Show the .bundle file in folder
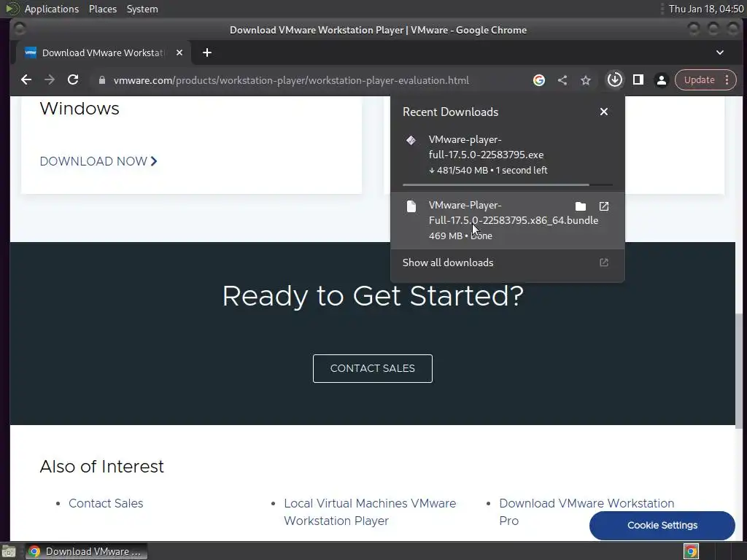This screenshot has height=560, width=747. [580, 206]
